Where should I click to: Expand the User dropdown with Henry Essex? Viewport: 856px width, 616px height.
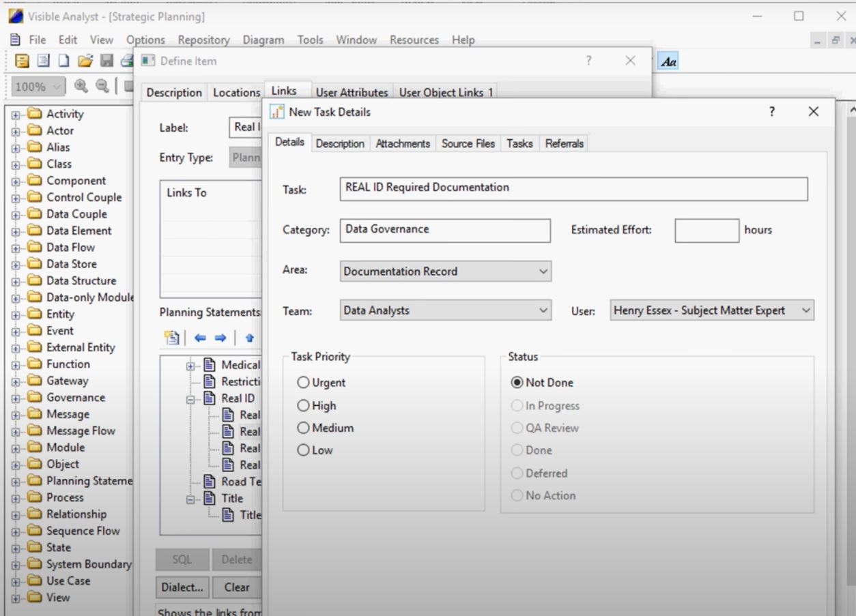click(712, 311)
